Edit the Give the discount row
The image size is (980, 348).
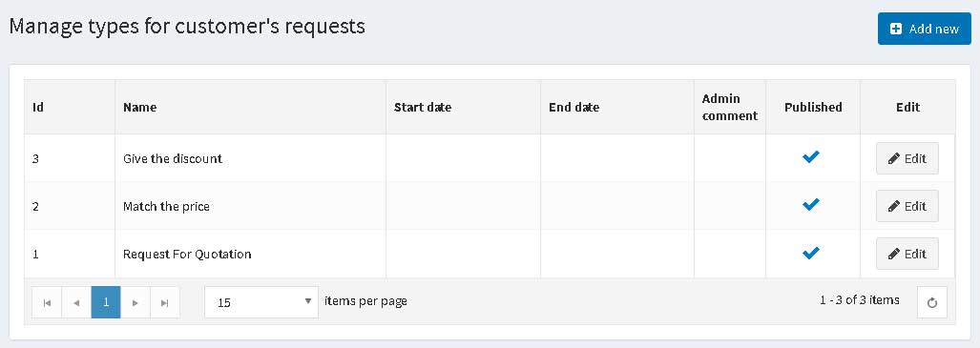[907, 158]
